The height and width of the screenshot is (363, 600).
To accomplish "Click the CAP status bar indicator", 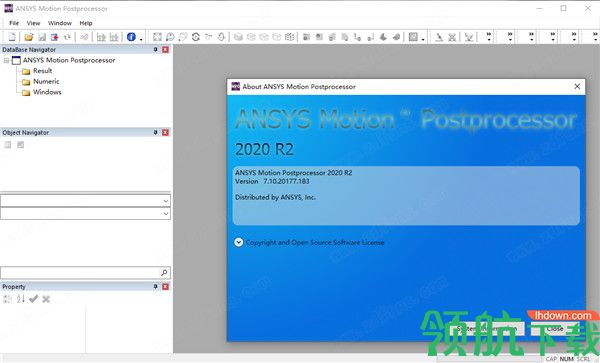I will (x=551, y=359).
